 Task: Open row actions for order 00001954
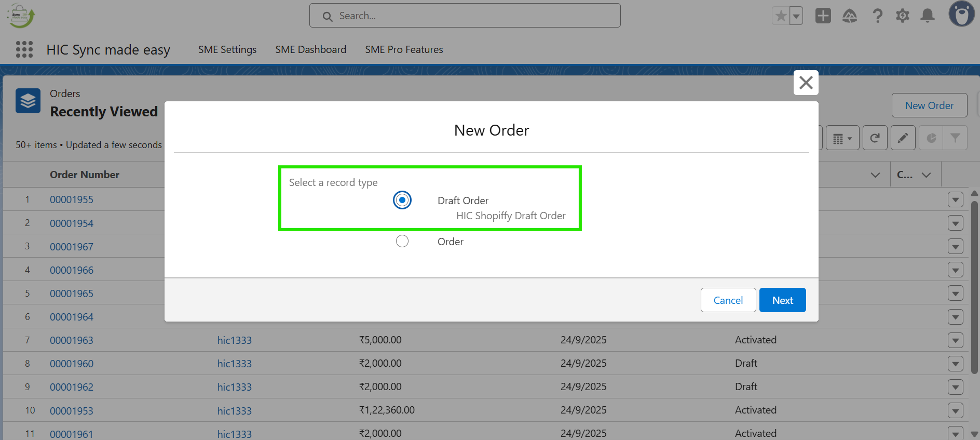(x=956, y=223)
